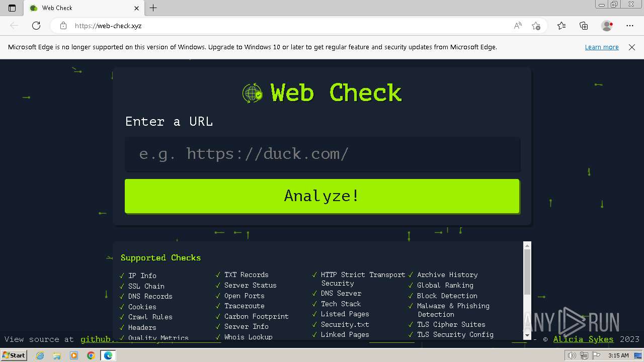644x362 pixels.
Task: Open the Collections panel
Action: [x=584, y=26]
